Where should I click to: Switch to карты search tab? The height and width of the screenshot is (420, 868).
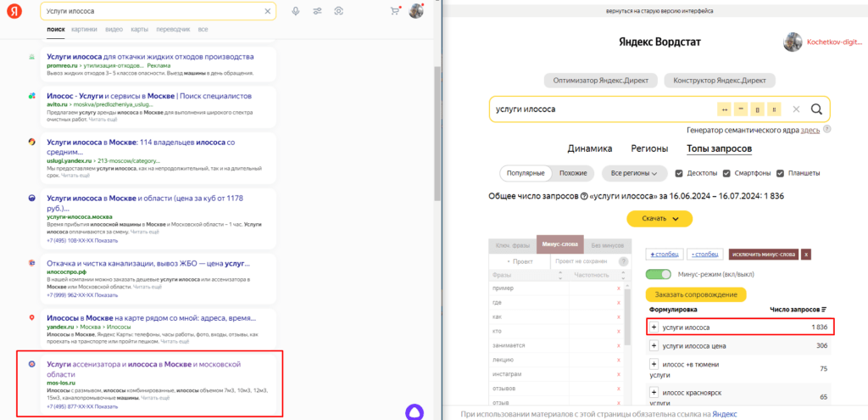pyautogui.click(x=140, y=29)
